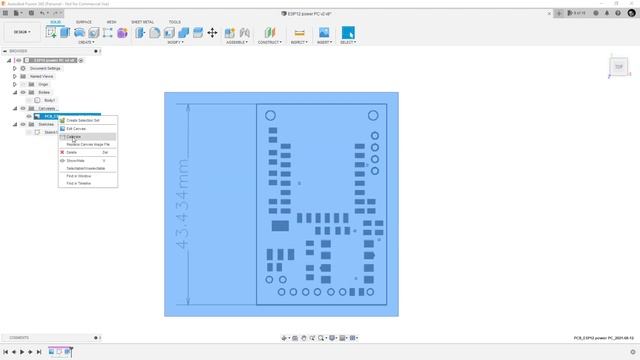Click the Construct offset plane icon
Viewport: 640px width, 360px height.
[x=270, y=33]
